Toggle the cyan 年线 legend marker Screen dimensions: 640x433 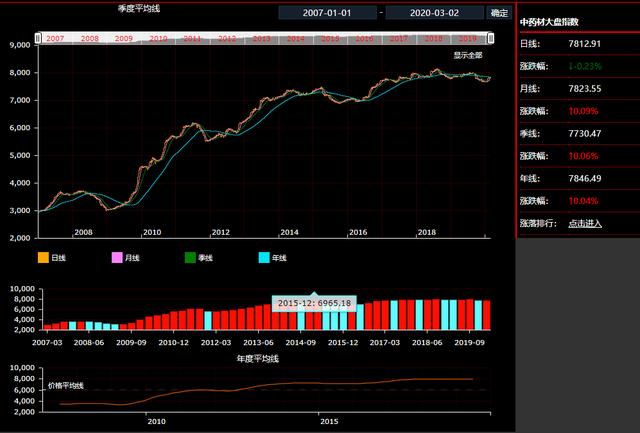click(265, 258)
